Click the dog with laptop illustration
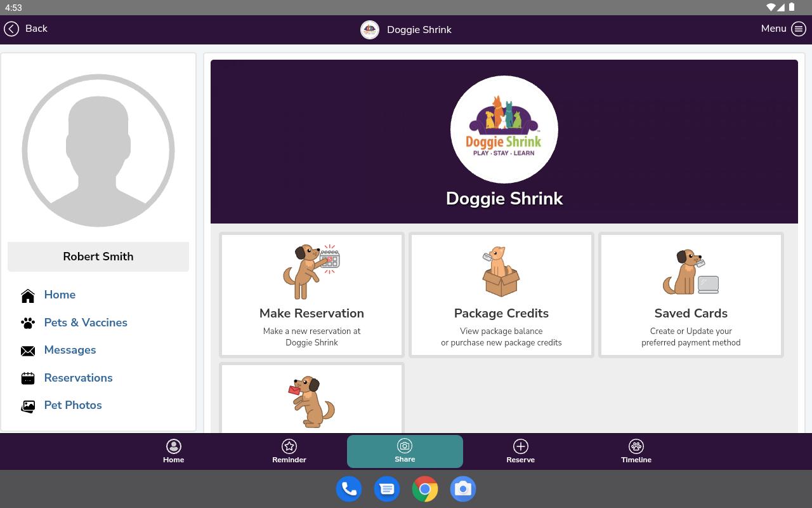The width and height of the screenshot is (812, 508). pos(691,272)
